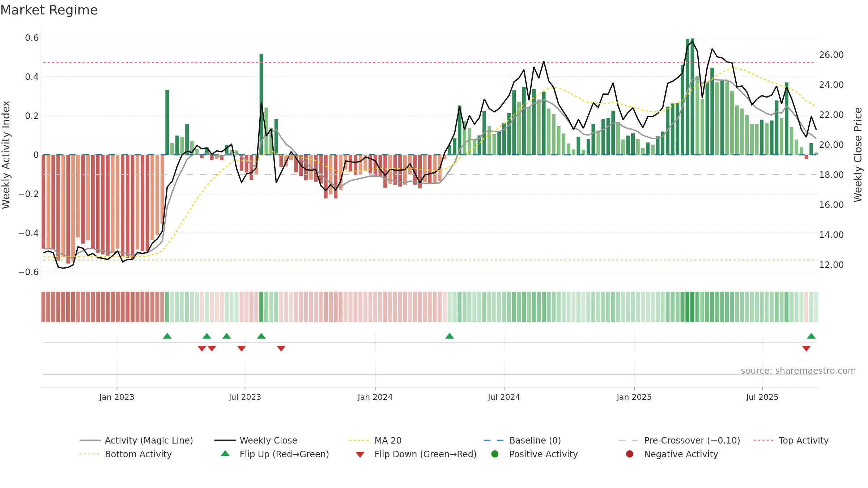The image size is (868, 488).
Task: Click the 18.00 price axis label
Action: tap(831, 175)
